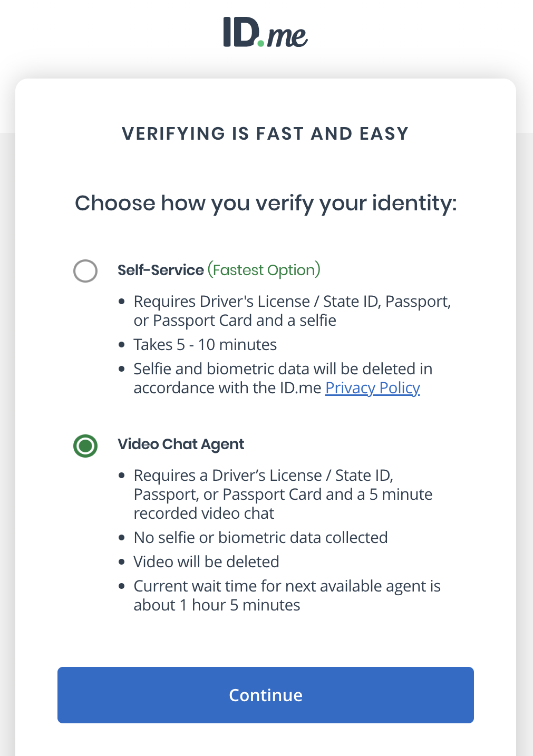The image size is (533, 756).
Task: Click the "about 1 hour 5 minutes" text
Action: point(217,605)
